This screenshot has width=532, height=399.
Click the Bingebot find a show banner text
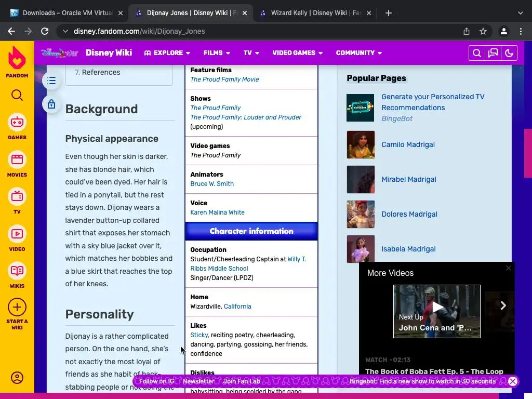point(423,381)
